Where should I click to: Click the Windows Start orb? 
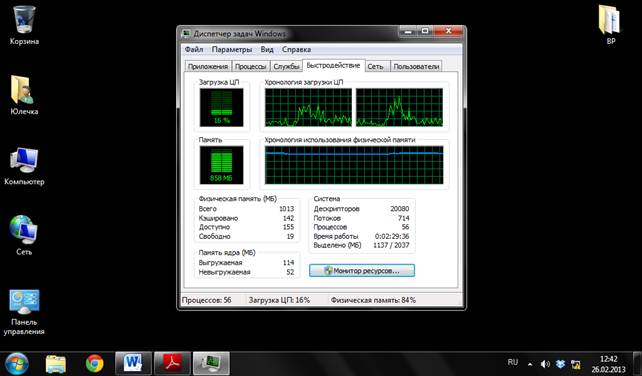pyautogui.click(x=16, y=363)
